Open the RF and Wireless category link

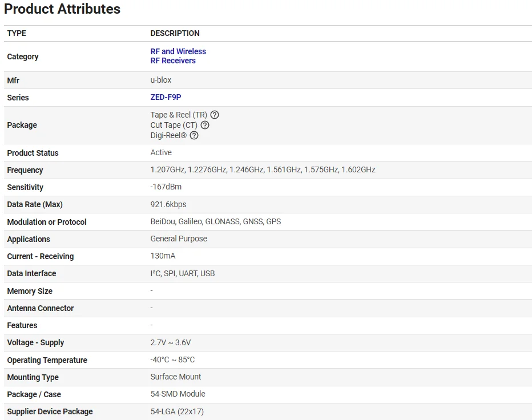click(x=178, y=51)
